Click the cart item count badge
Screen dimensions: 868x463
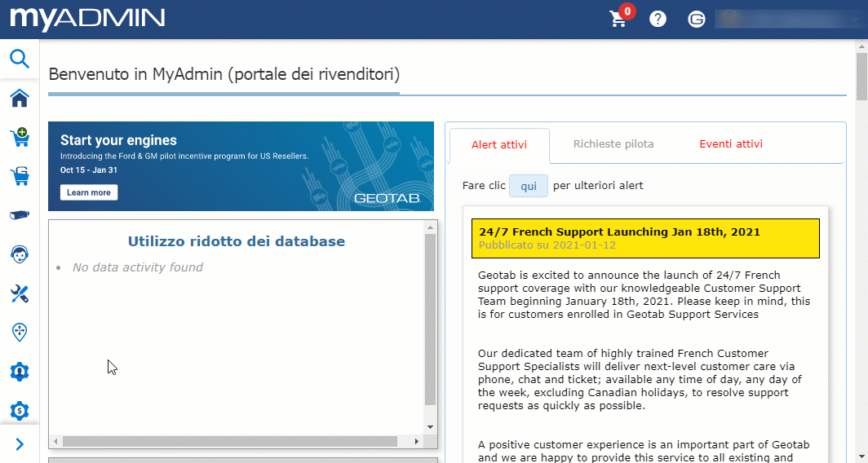[x=627, y=11]
